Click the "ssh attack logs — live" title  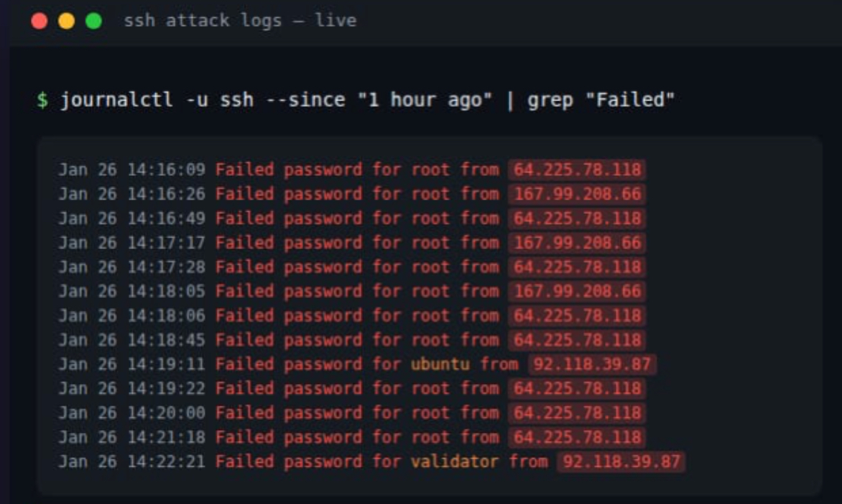pos(240,20)
